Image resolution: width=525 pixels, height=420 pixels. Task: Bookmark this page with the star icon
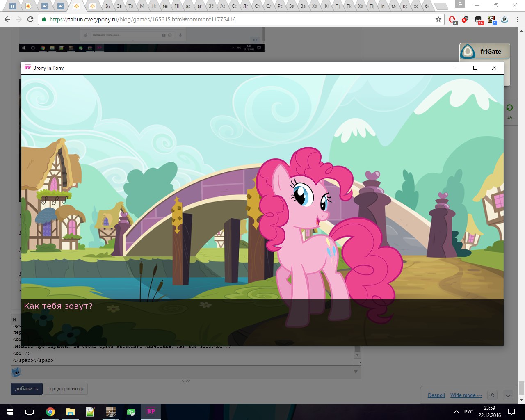(438, 19)
